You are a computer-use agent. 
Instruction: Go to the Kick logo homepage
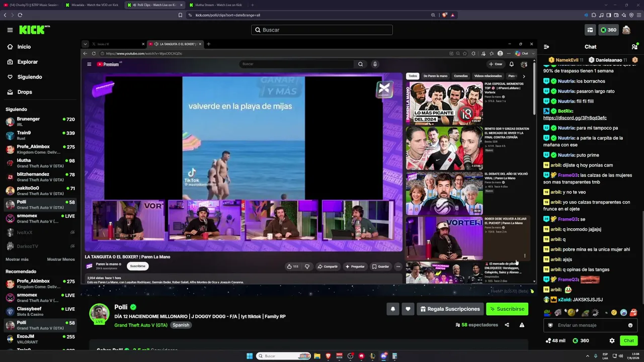pyautogui.click(x=34, y=30)
